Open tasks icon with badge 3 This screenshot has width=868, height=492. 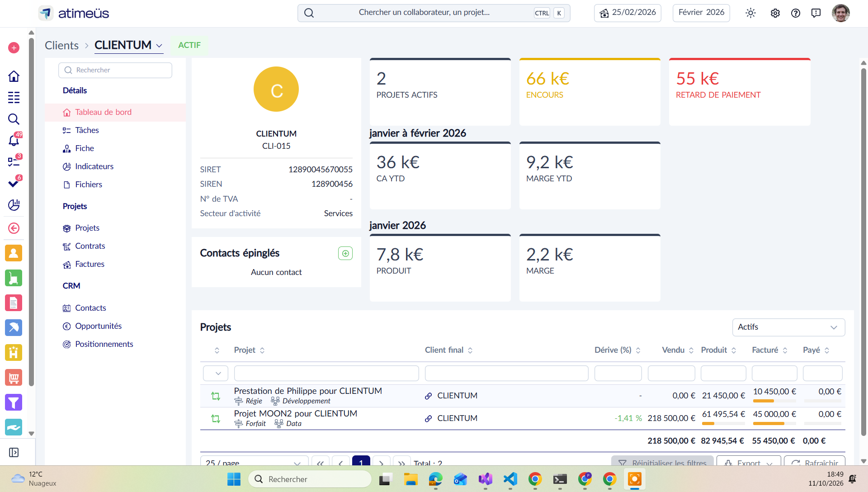coord(14,161)
